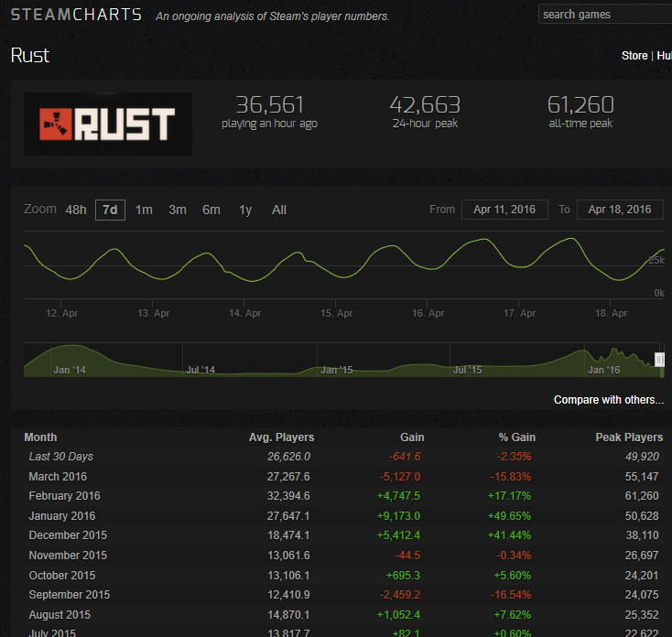
Task: Click the Avg. Players column header
Action: pyautogui.click(x=282, y=437)
